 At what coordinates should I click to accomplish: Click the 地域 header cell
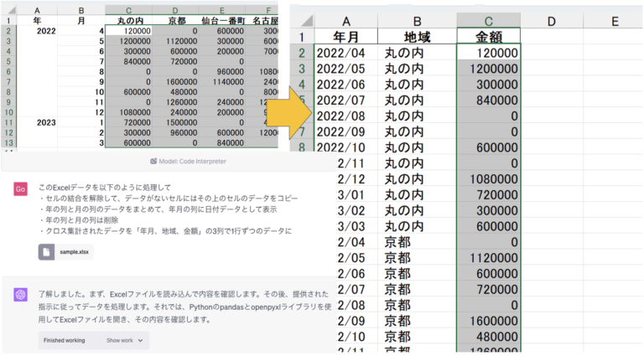[417, 36]
